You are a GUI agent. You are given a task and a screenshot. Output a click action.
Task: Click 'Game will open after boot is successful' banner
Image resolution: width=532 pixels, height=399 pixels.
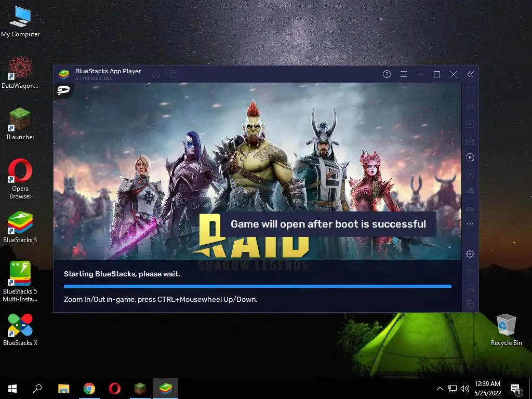click(328, 224)
